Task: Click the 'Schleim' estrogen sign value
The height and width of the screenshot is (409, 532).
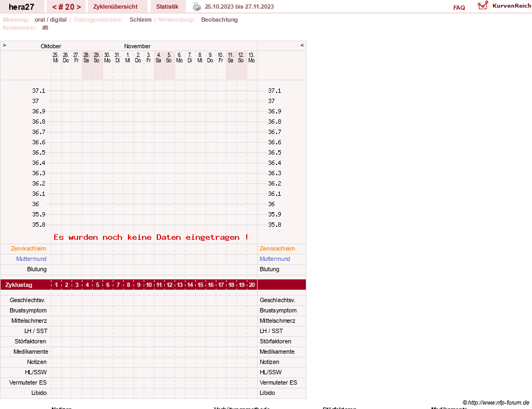Action: [x=140, y=20]
